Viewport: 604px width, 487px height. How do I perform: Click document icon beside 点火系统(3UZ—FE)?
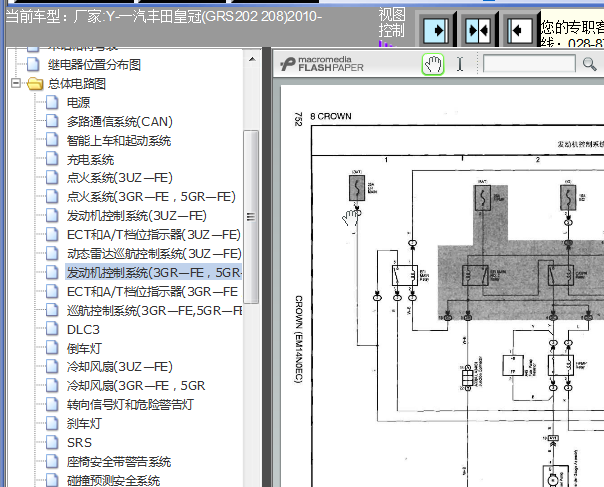[x=52, y=178]
